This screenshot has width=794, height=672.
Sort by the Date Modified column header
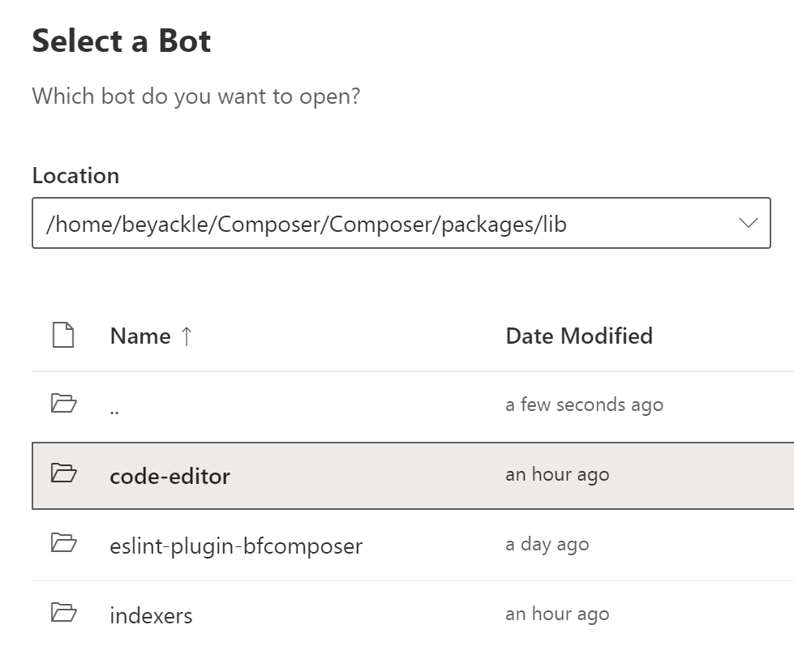click(x=579, y=336)
